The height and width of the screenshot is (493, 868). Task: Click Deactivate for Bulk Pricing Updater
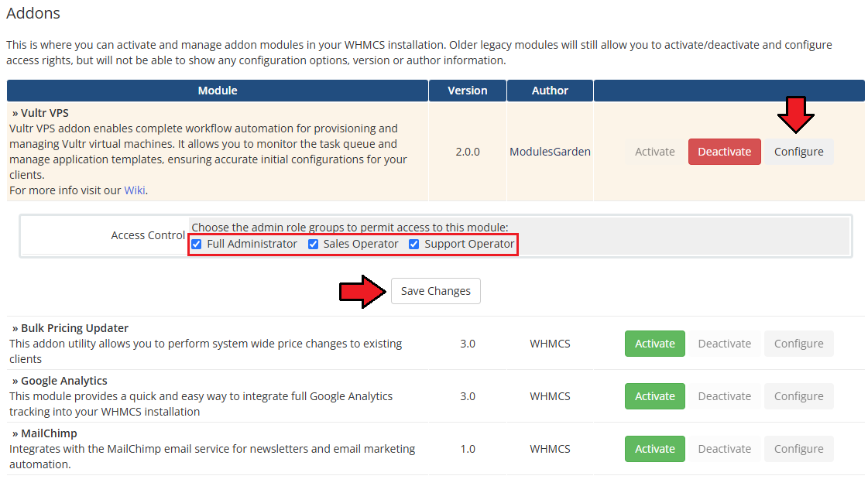coord(725,344)
